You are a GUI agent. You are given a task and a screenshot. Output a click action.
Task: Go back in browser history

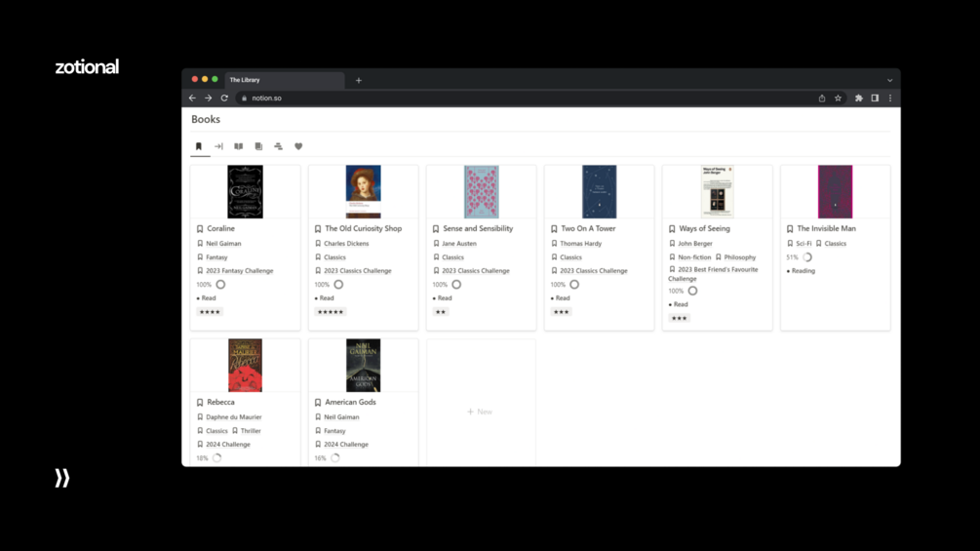[x=192, y=98]
